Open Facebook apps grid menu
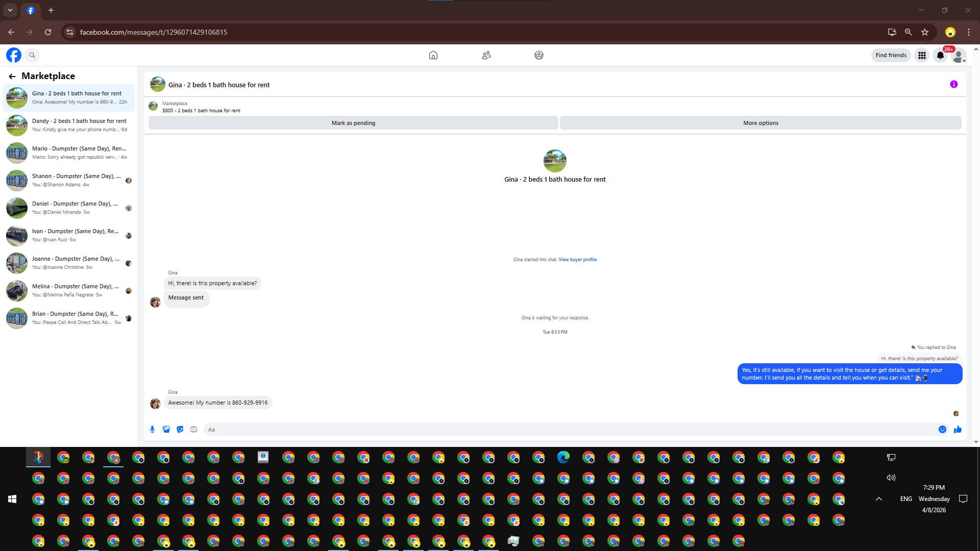 [x=922, y=55]
